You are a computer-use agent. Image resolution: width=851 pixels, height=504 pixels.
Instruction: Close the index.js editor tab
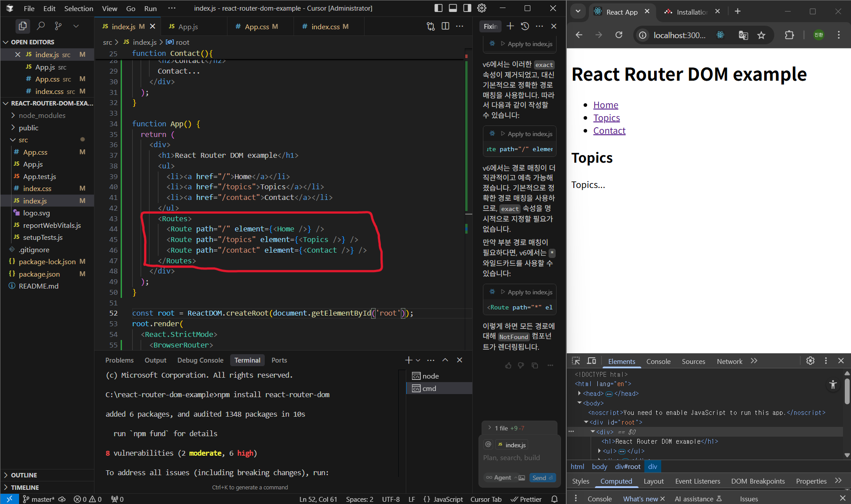point(153,27)
